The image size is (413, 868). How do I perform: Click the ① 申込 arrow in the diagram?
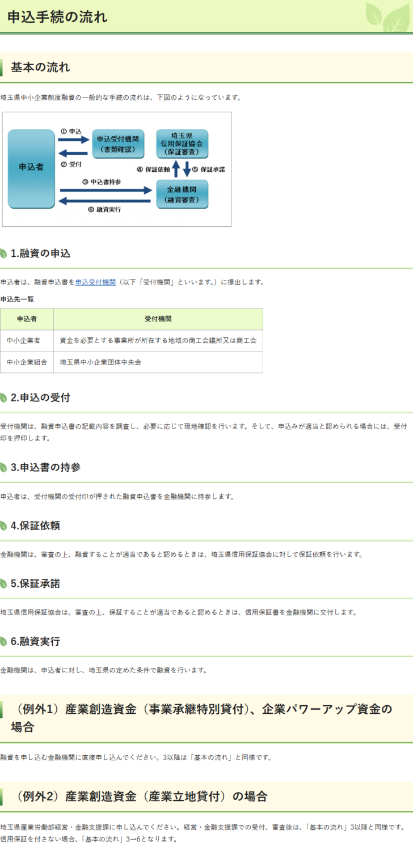tap(74, 138)
